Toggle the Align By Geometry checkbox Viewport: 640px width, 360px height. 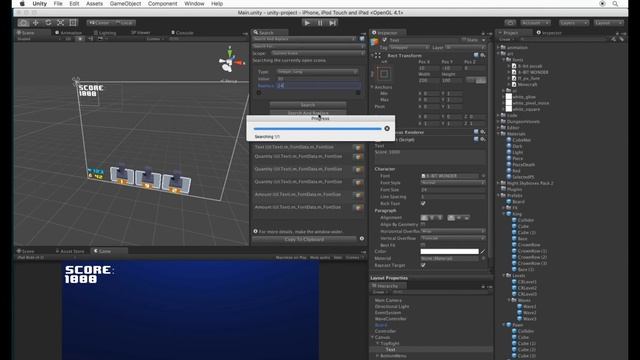tap(423, 224)
